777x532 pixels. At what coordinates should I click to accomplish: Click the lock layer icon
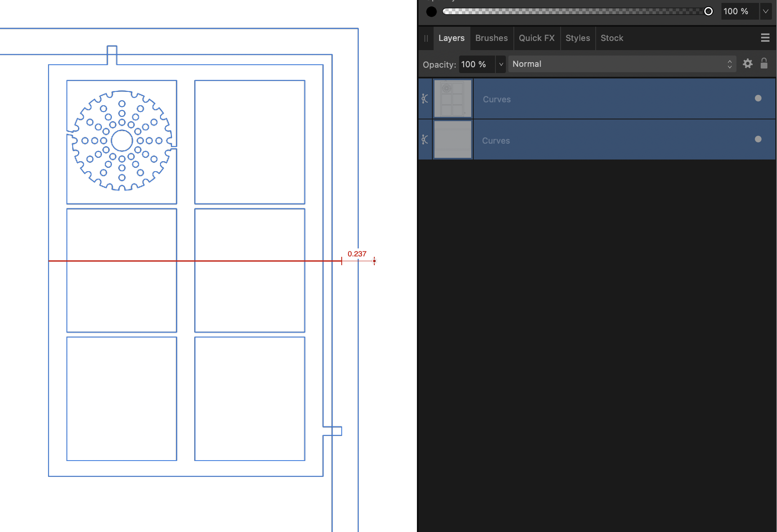click(764, 63)
